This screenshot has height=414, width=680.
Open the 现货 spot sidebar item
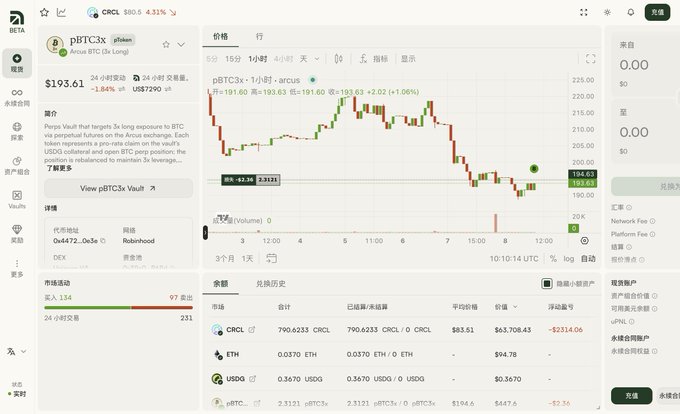pyautogui.click(x=17, y=63)
